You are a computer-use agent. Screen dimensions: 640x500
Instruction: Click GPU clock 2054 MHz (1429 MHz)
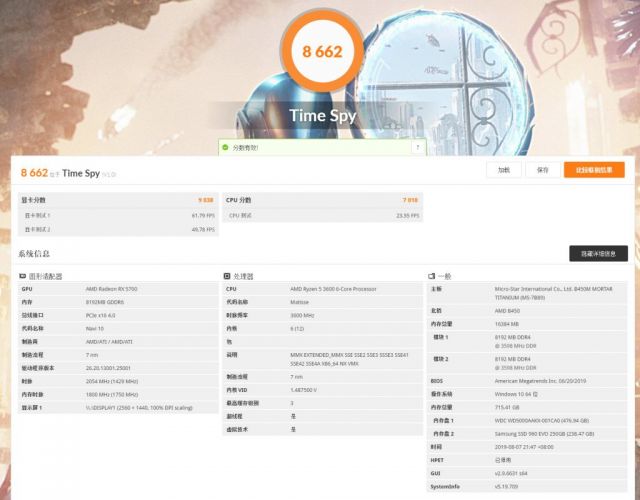click(x=112, y=381)
